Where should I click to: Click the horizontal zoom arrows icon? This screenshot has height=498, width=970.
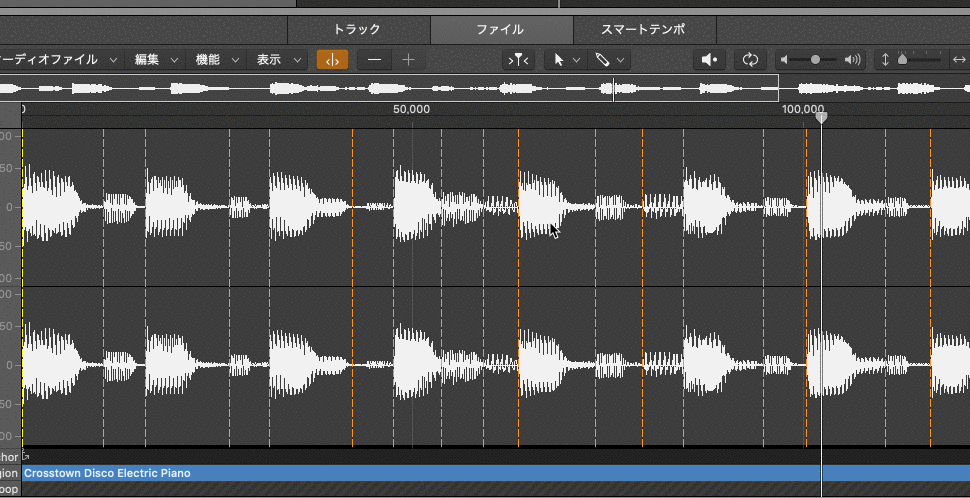(959, 60)
